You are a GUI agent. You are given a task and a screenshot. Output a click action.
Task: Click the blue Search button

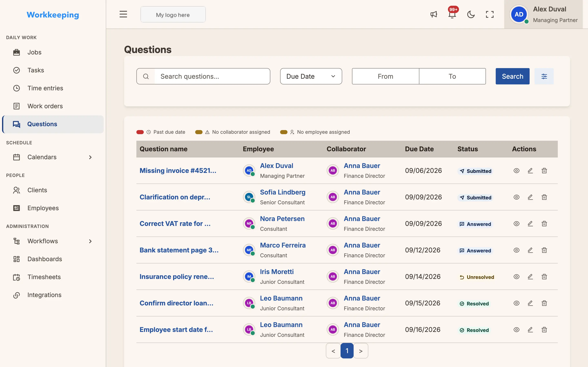512,76
